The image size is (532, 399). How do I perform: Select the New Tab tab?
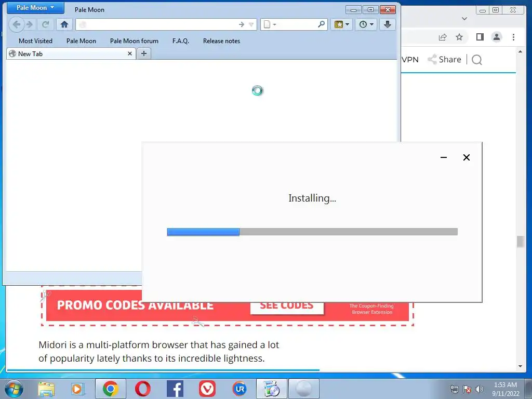point(71,54)
